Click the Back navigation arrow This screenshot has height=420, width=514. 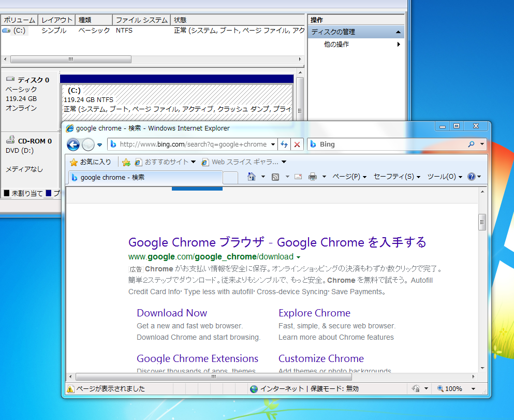click(x=74, y=144)
